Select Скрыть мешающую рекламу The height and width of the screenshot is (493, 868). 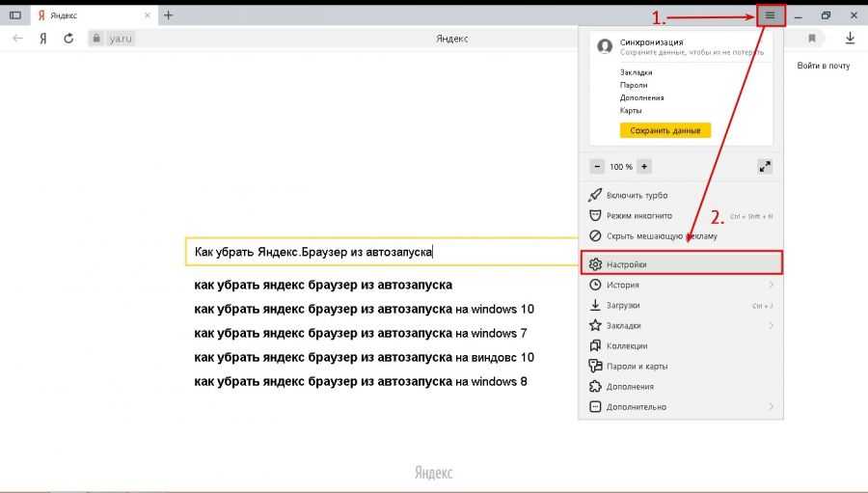pyautogui.click(x=681, y=236)
